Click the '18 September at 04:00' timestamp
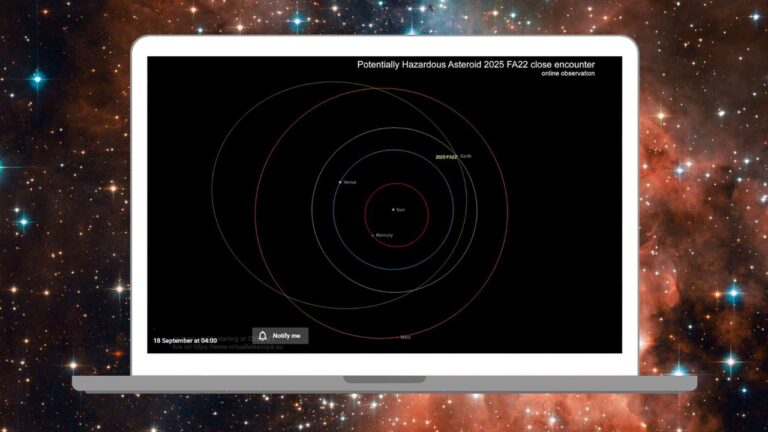This screenshot has height=432, width=768. (x=185, y=340)
